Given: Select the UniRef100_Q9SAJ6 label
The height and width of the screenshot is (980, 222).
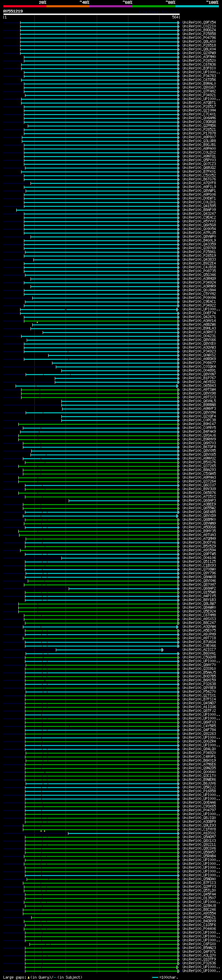Looking at the screenshot, I should point(199,435).
